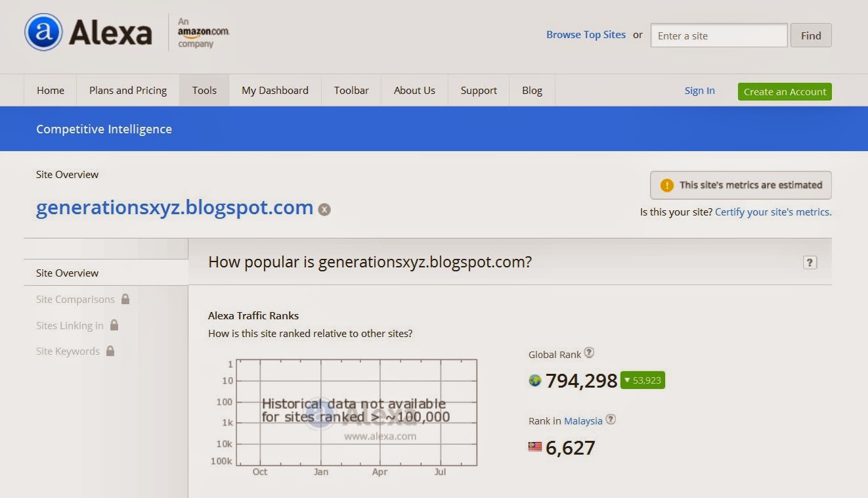Screen dimensions: 868x498
Task: Click help icon beside Global Rank
Action: pyautogui.click(x=589, y=353)
